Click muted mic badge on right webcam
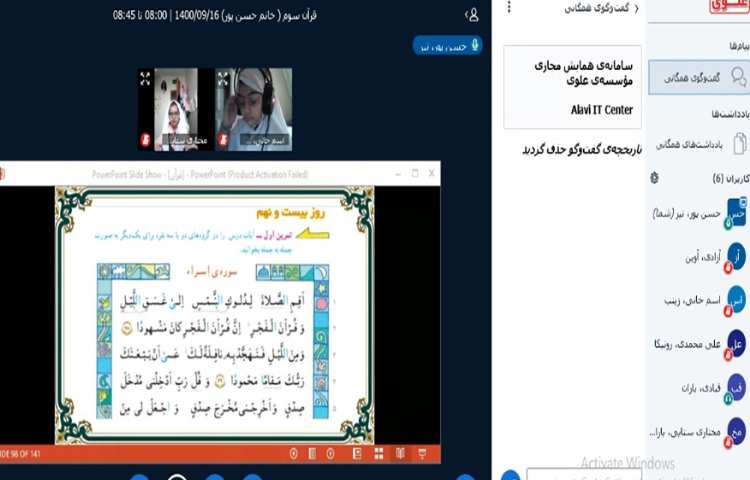Image resolution: width=750 pixels, height=480 pixels. pyautogui.click(x=223, y=140)
